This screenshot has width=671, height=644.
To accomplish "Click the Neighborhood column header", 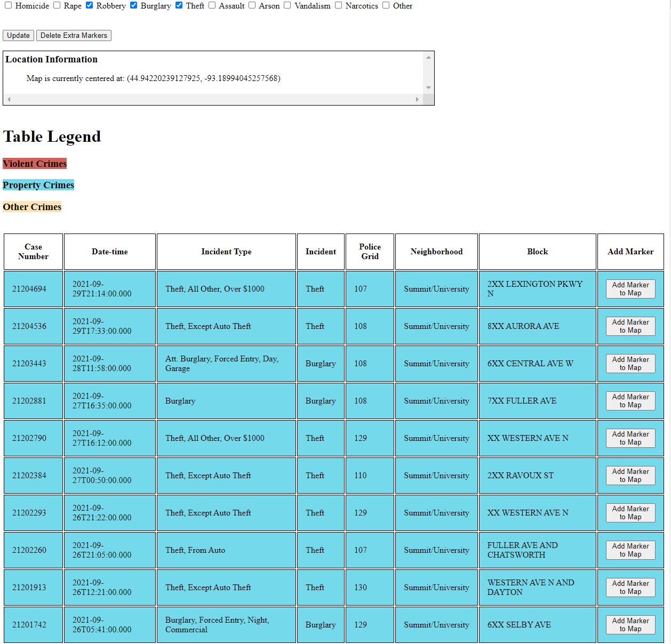I will pyautogui.click(x=436, y=252).
